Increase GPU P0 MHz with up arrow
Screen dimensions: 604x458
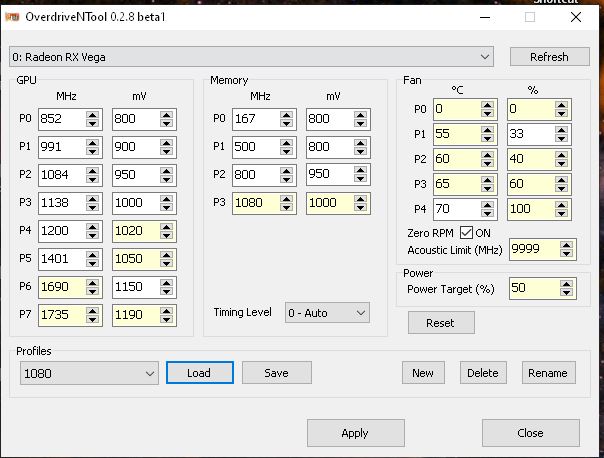92,115
